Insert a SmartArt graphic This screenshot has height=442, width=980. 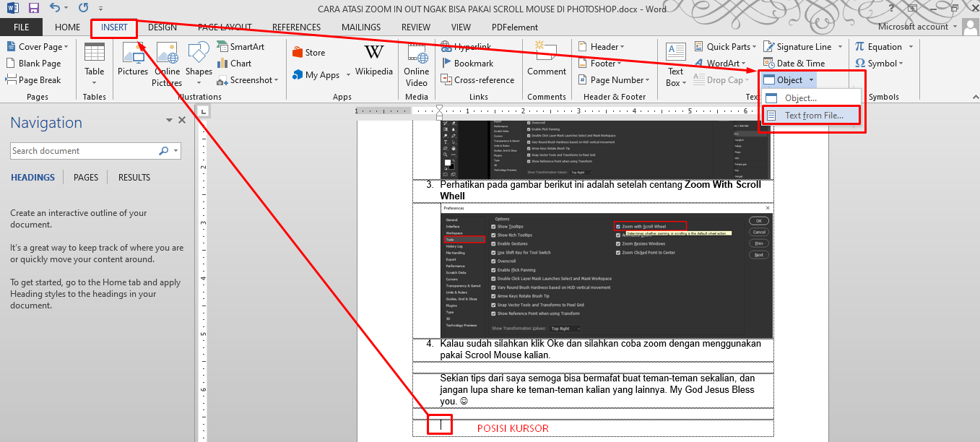(x=240, y=47)
